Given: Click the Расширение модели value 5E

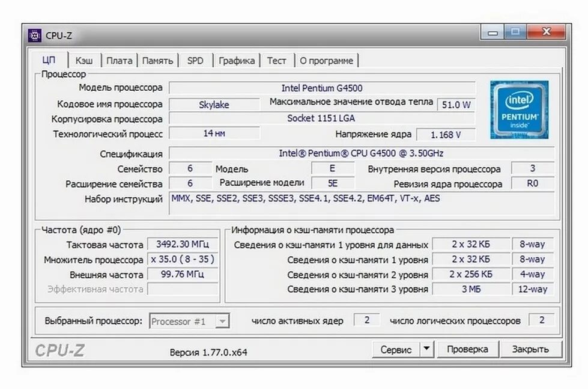Looking at the screenshot, I should click(x=333, y=183).
